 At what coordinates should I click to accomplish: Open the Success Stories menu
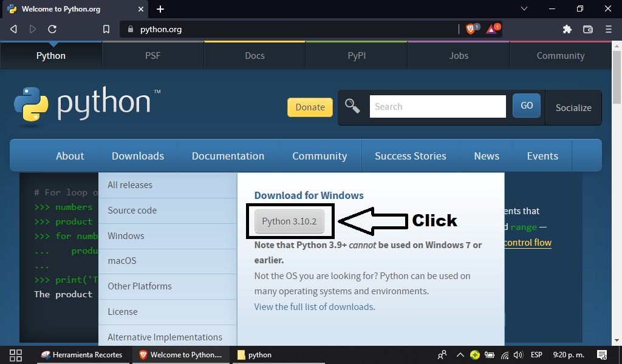point(411,156)
